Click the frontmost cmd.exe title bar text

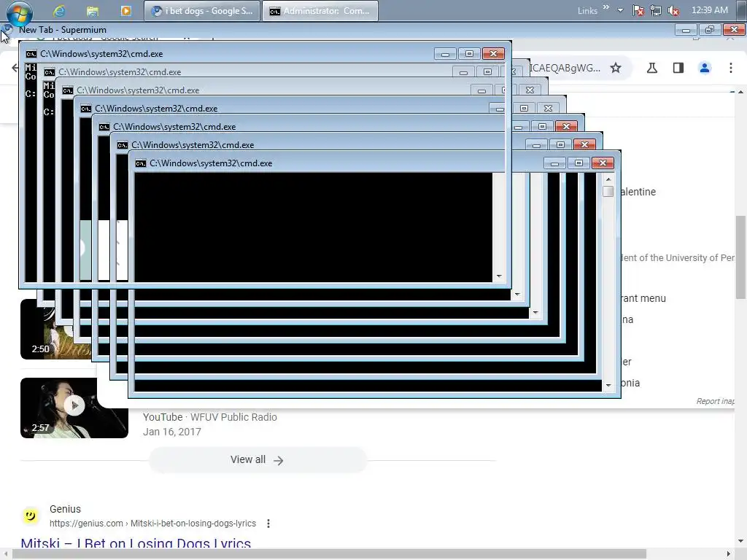[x=211, y=163]
